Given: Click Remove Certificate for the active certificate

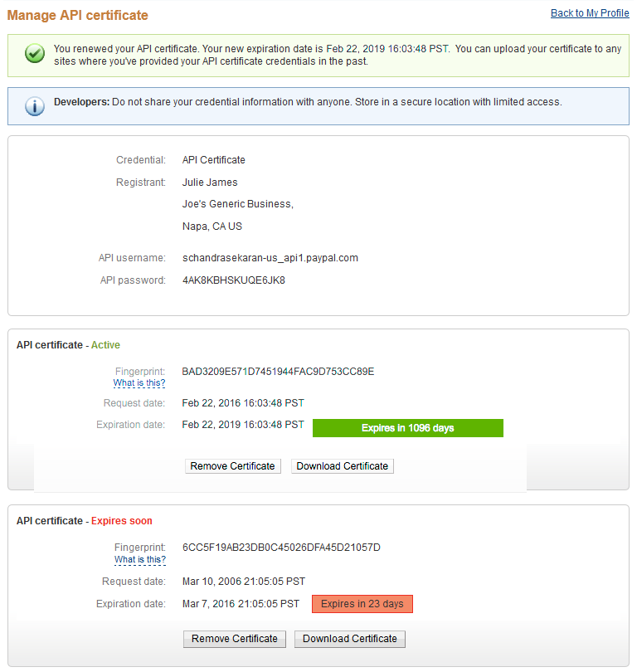Looking at the screenshot, I should tap(232, 466).
